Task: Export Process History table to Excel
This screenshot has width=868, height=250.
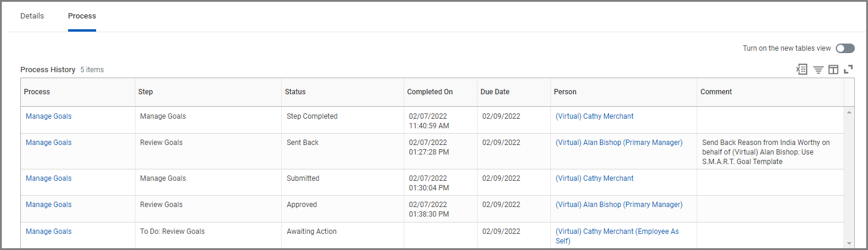Action: 802,70
